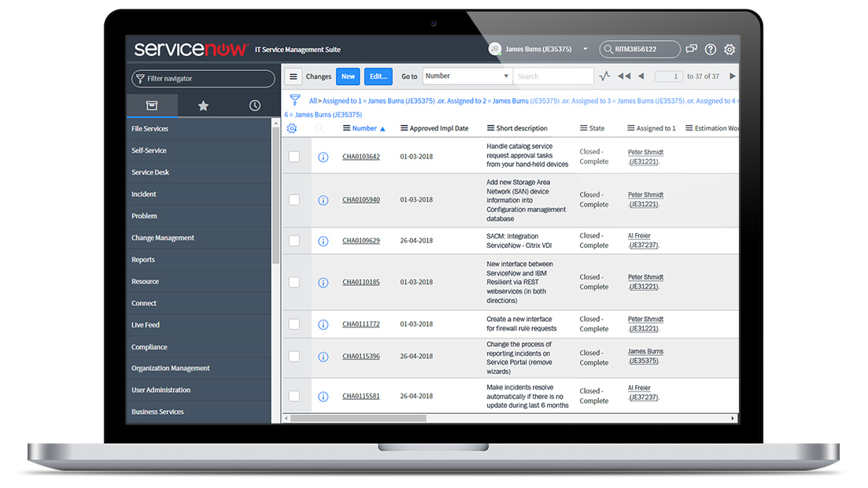The width and height of the screenshot is (868, 488).
Task: Click the New button
Action: point(348,76)
